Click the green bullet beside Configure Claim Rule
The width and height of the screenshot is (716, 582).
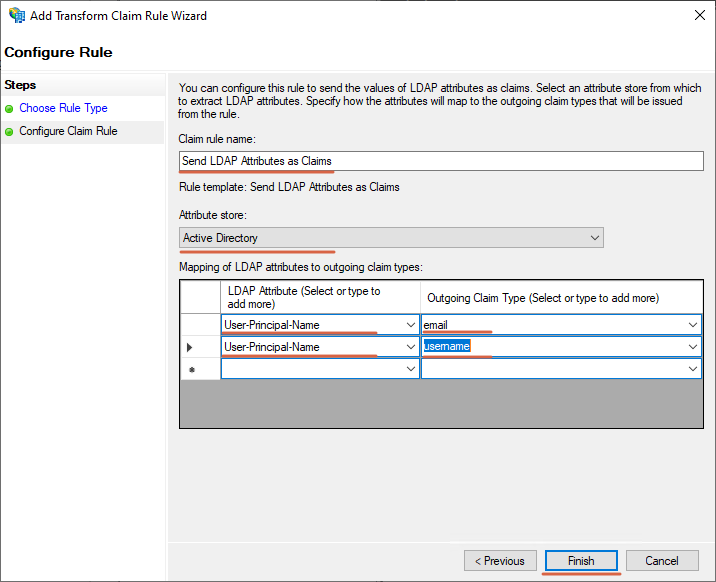pos(9,132)
